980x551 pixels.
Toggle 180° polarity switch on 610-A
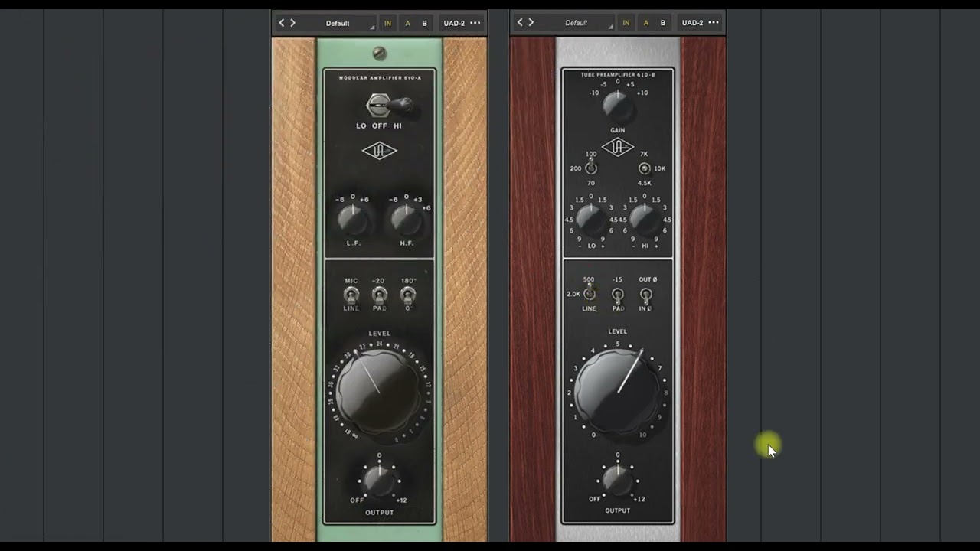(x=408, y=295)
